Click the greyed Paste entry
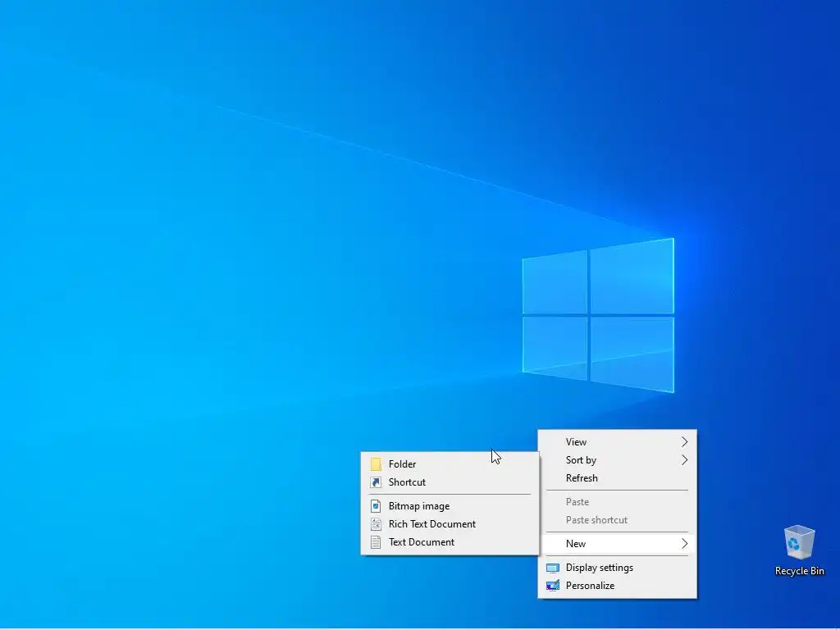The width and height of the screenshot is (840, 630). pyautogui.click(x=617, y=502)
